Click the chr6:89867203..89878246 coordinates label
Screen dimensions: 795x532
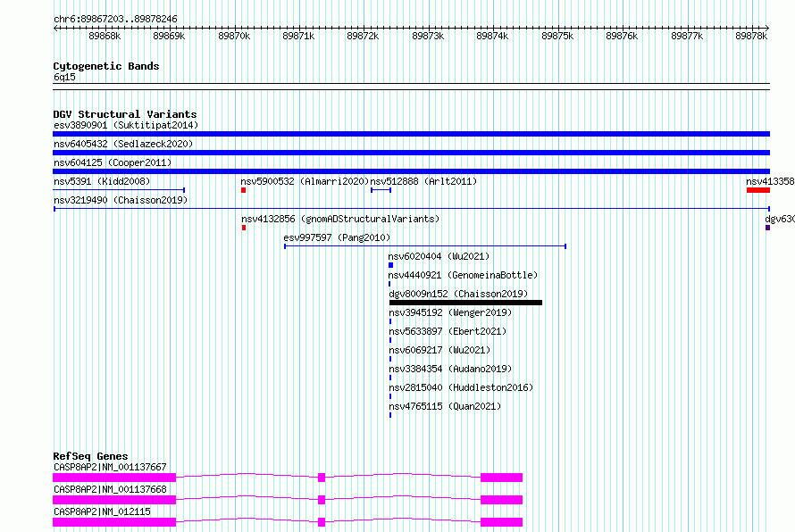[115, 19]
